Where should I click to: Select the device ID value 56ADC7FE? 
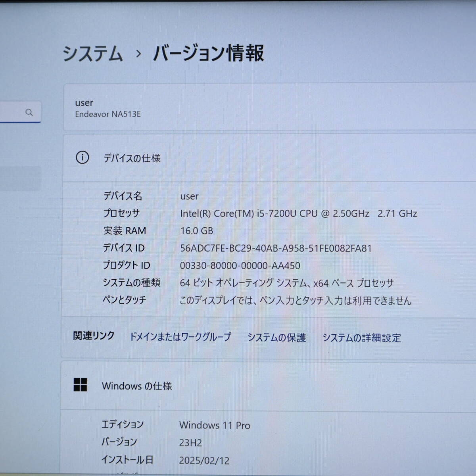click(276, 248)
